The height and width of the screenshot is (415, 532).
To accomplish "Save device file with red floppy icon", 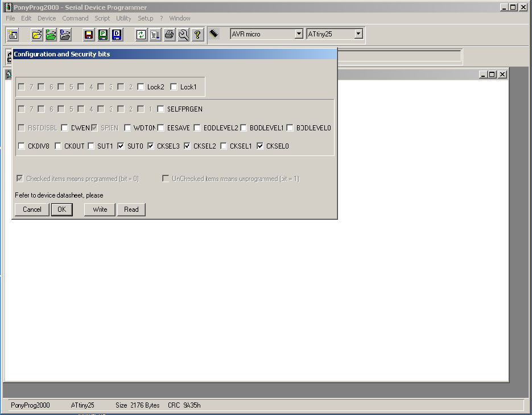I will coord(89,35).
